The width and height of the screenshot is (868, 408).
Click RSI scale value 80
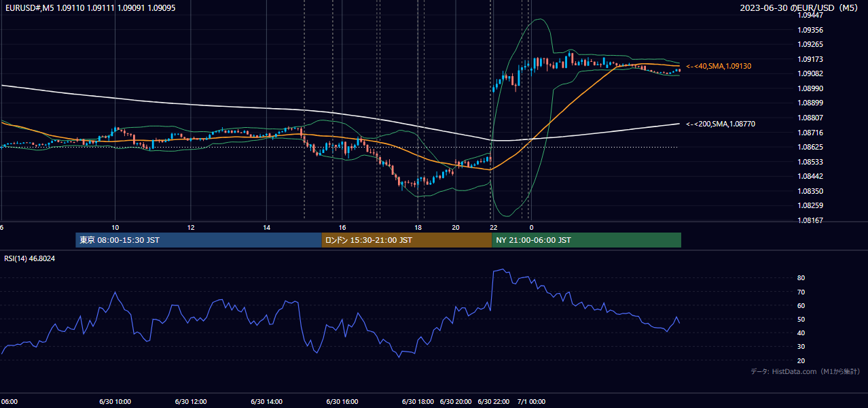click(801, 278)
